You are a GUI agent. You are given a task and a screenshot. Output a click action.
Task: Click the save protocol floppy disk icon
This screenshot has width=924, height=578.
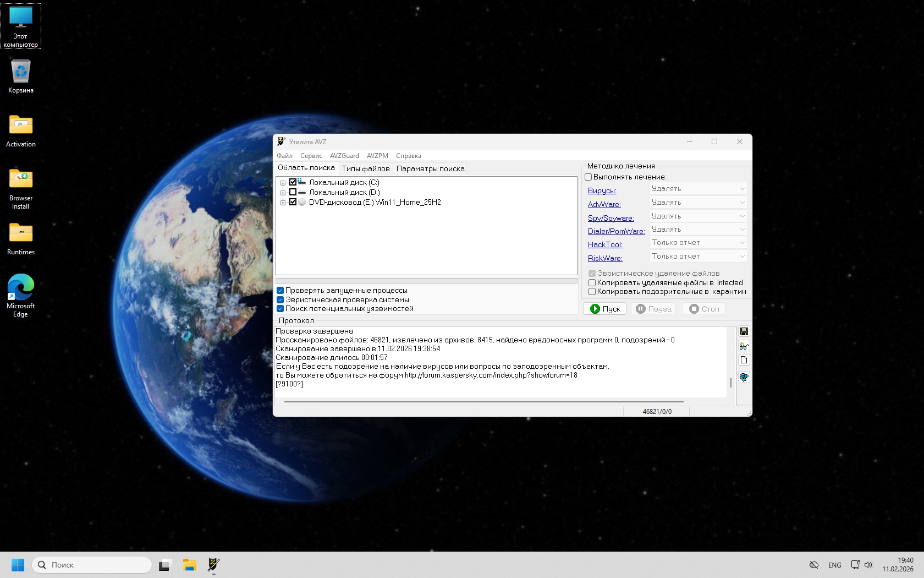tap(744, 331)
